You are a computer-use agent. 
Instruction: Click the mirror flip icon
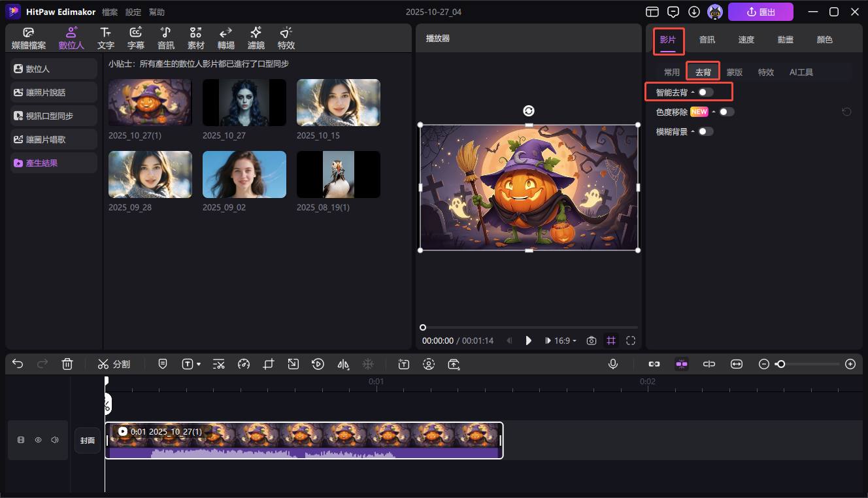pyautogui.click(x=343, y=364)
